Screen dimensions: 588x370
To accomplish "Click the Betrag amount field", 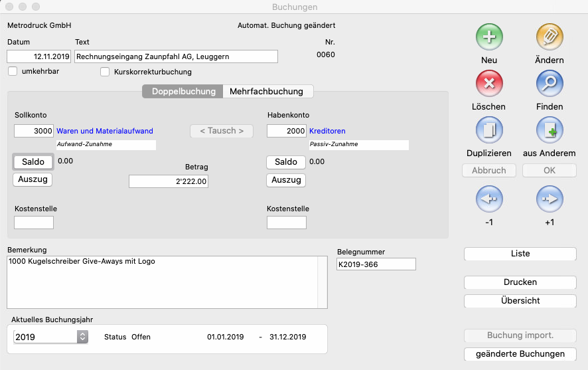I will 169,181.
